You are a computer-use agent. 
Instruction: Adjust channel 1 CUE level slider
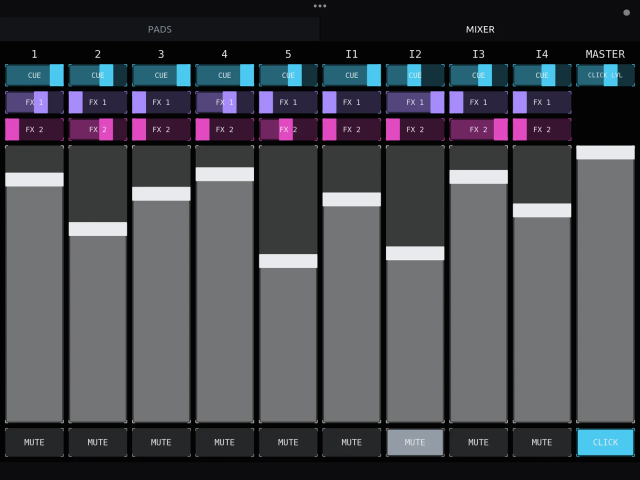click(34, 75)
